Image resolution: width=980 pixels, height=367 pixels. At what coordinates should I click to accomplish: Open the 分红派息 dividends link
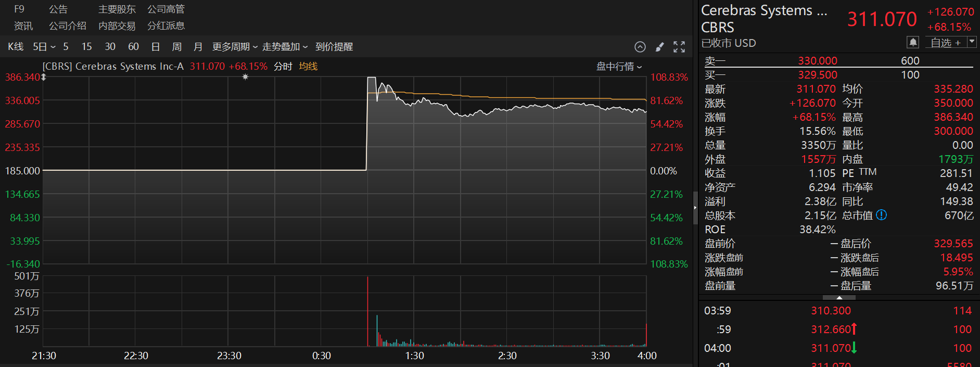click(166, 26)
